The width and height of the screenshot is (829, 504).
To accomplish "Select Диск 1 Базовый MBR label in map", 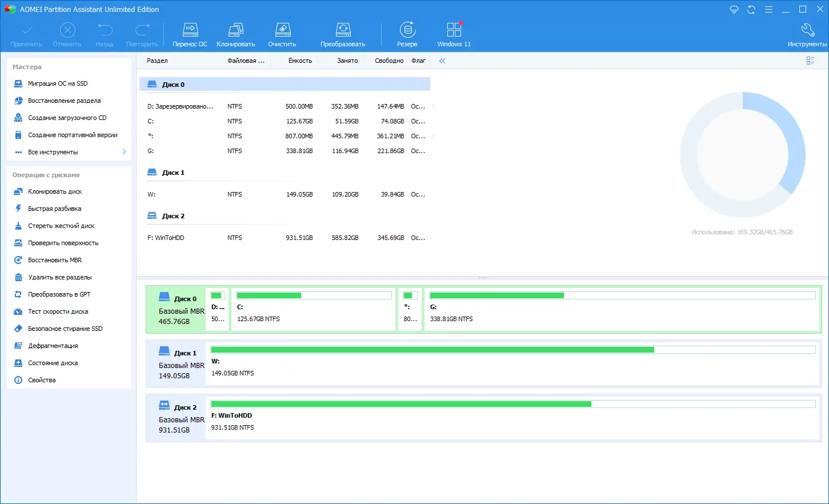I will point(176,363).
